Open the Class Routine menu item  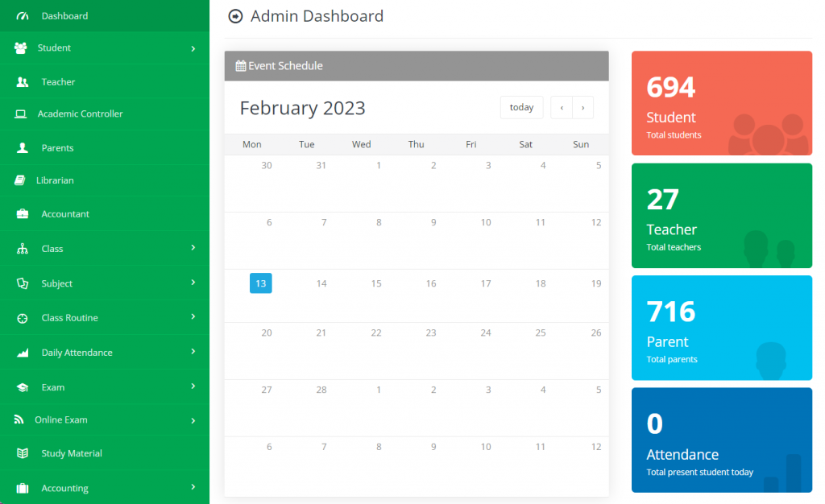69,318
